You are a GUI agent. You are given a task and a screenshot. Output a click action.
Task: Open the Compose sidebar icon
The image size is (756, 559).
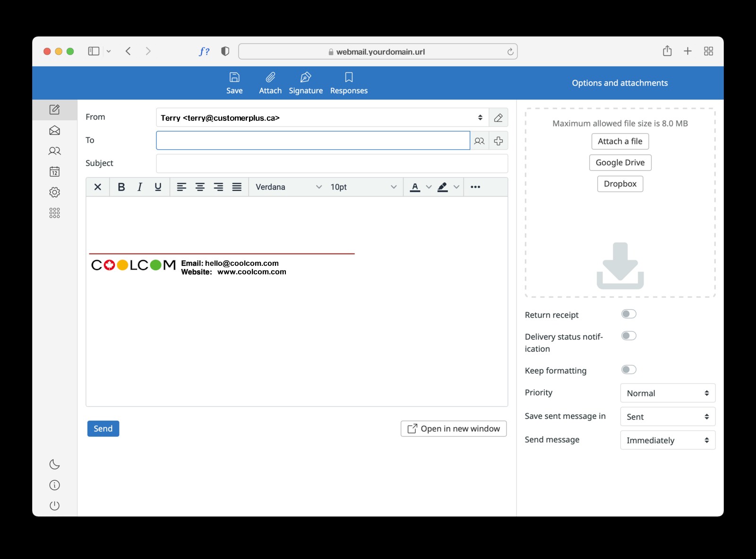(x=55, y=110)
